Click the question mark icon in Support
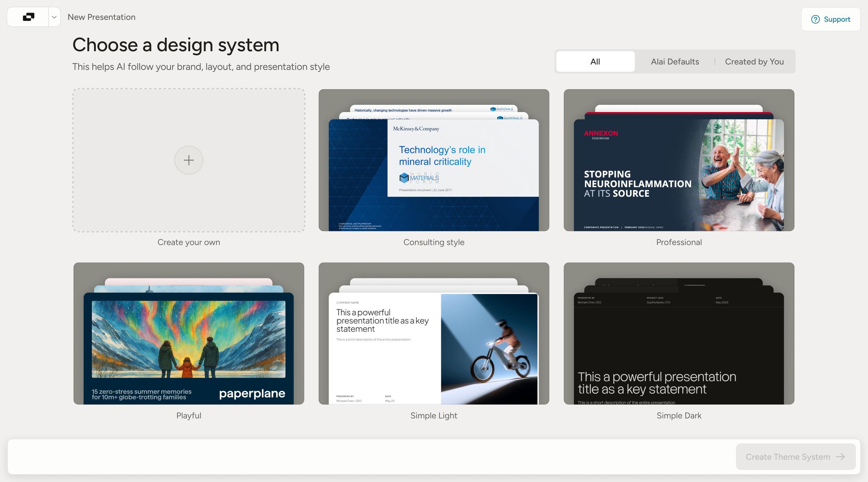This screenshot has height=482, width=868. click(816, 19)
